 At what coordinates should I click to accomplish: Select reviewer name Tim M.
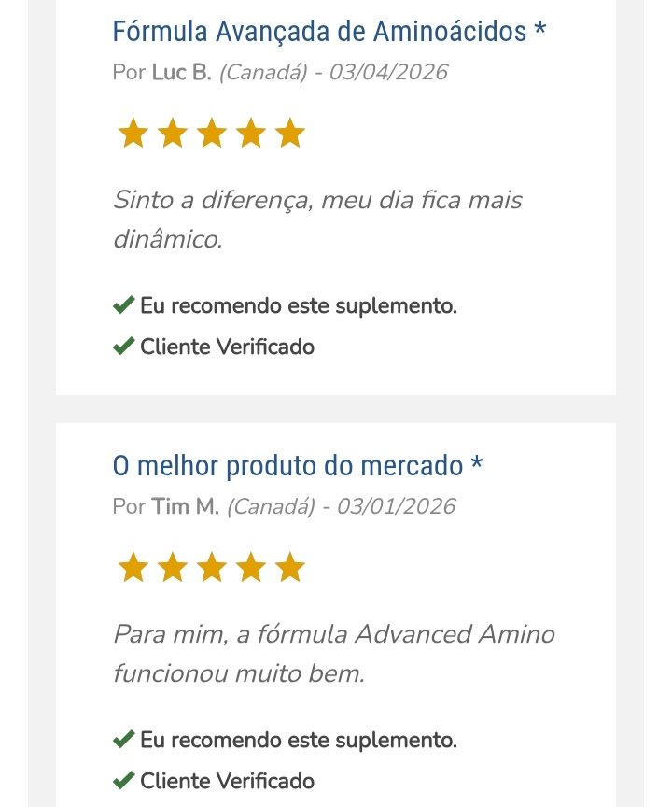pyautogui.click(x=185, y=506)
